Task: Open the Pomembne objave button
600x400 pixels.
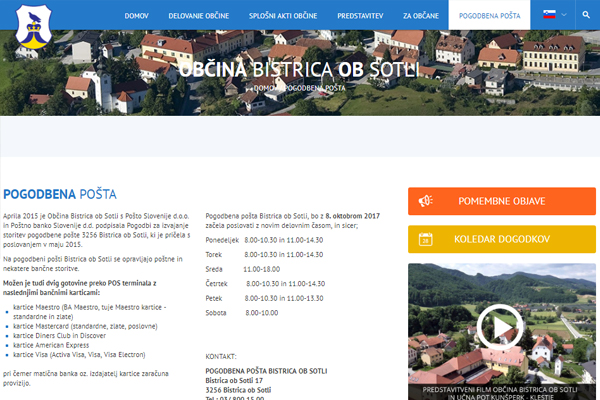Action: (501, 201)
